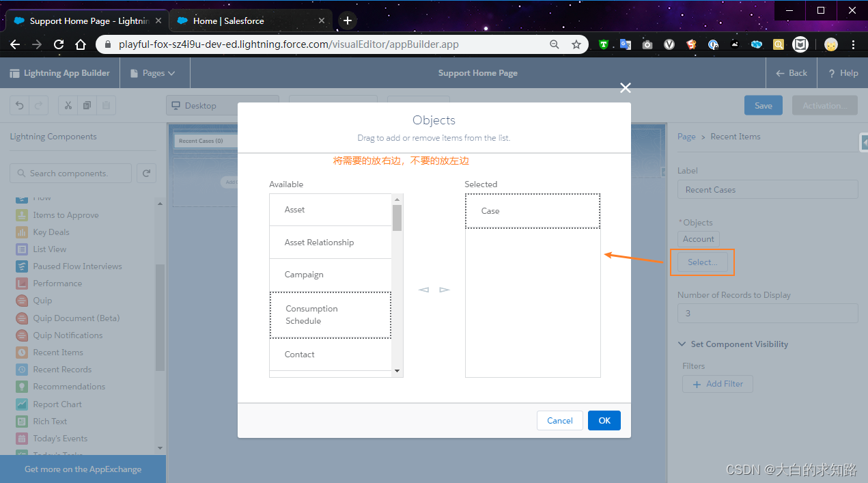
Task: Click Get more on the AppExchange
Action: click(83, 469)
